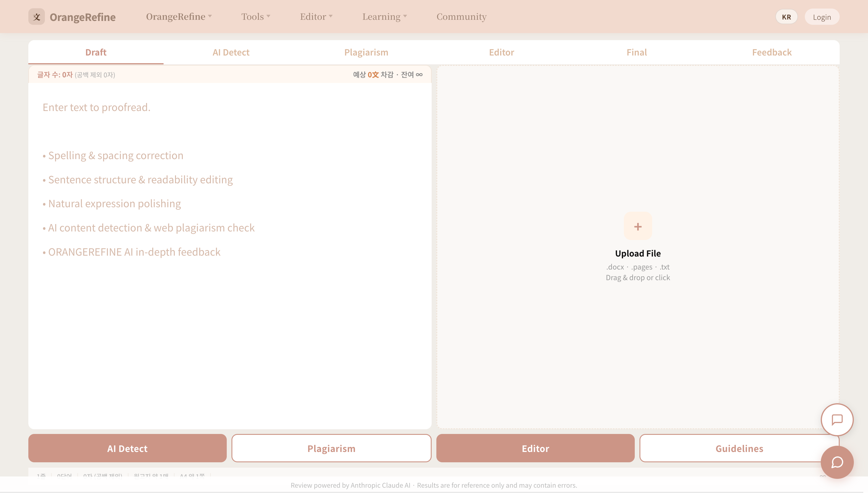Expand the Tools dropdown
Screen dimensions: 868x493
255,16
